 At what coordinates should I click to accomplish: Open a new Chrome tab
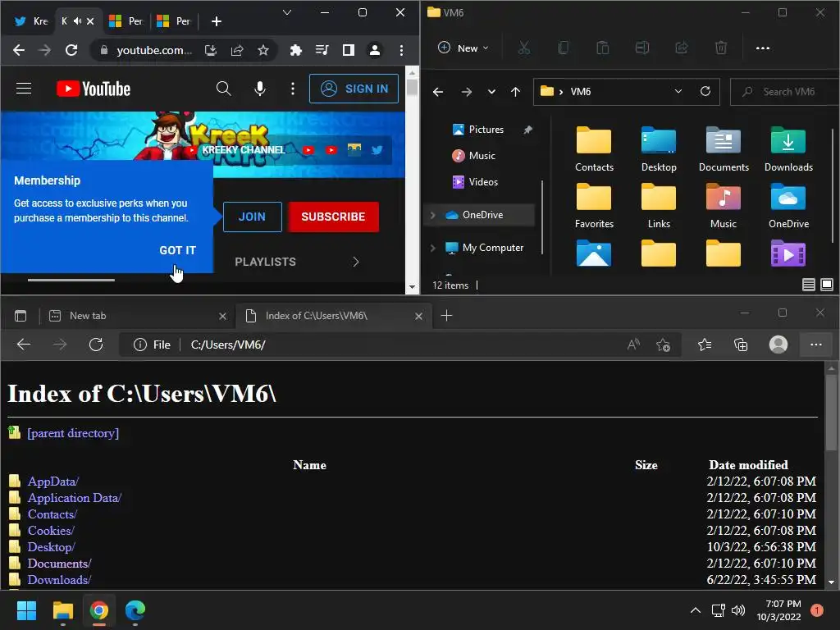coord(217,21)
